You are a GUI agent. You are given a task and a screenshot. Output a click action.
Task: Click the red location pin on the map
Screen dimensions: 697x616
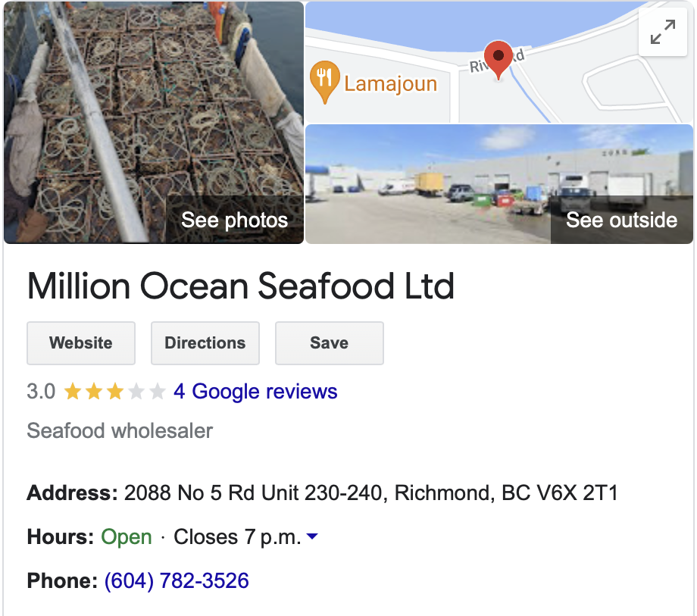coord(498,58)
